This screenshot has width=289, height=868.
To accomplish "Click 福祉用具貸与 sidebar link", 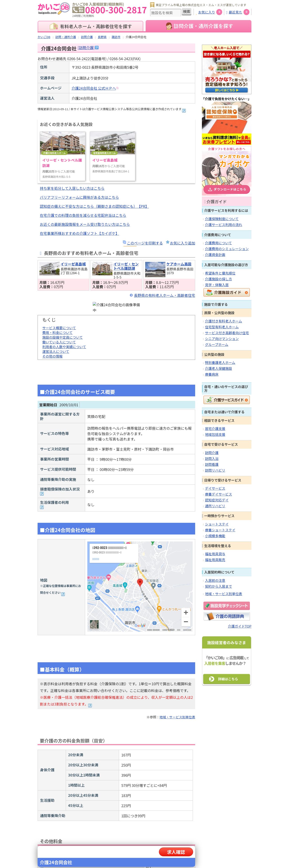I will point(215,554).
